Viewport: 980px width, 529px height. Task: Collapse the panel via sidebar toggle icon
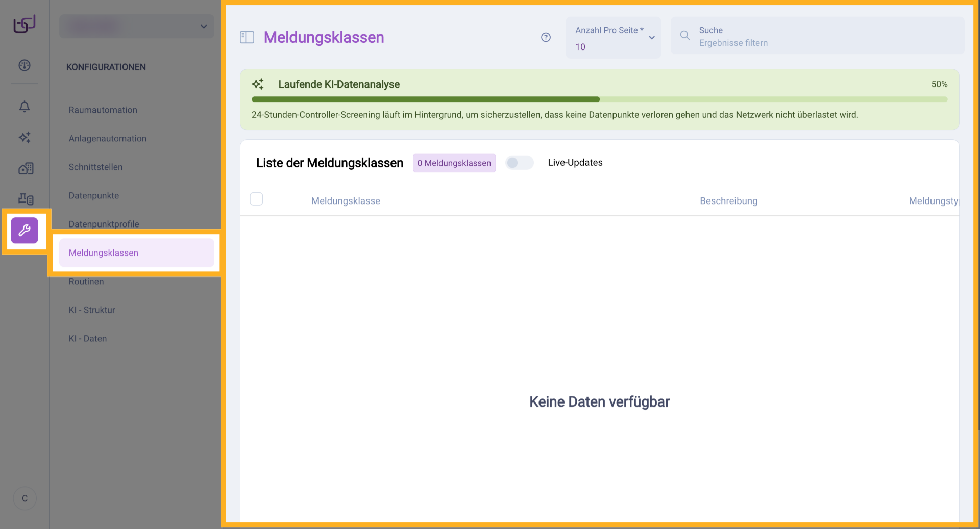click(247, 37)
